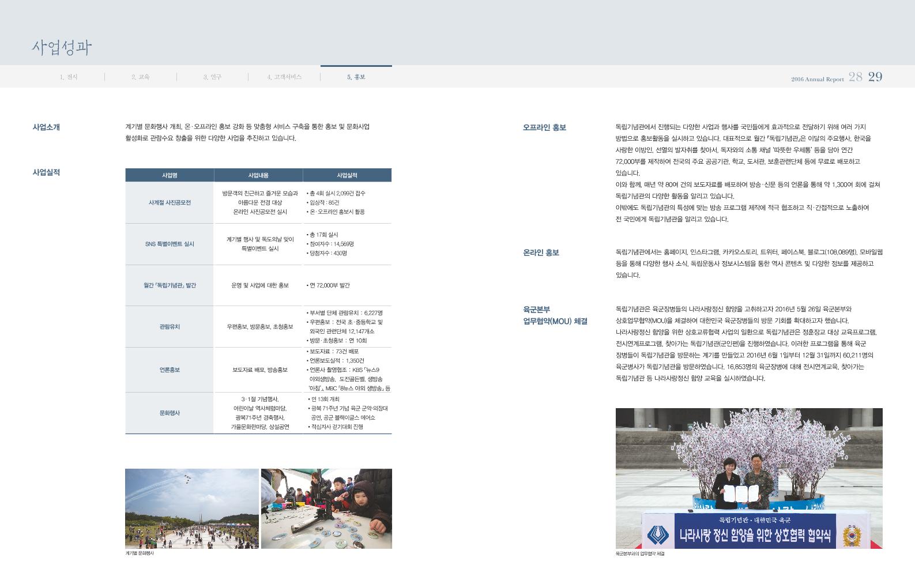Click the '운영 및 사업에 대한 홍보' cell
Viewport: 915px width, 588px height.
pos(259,285)
